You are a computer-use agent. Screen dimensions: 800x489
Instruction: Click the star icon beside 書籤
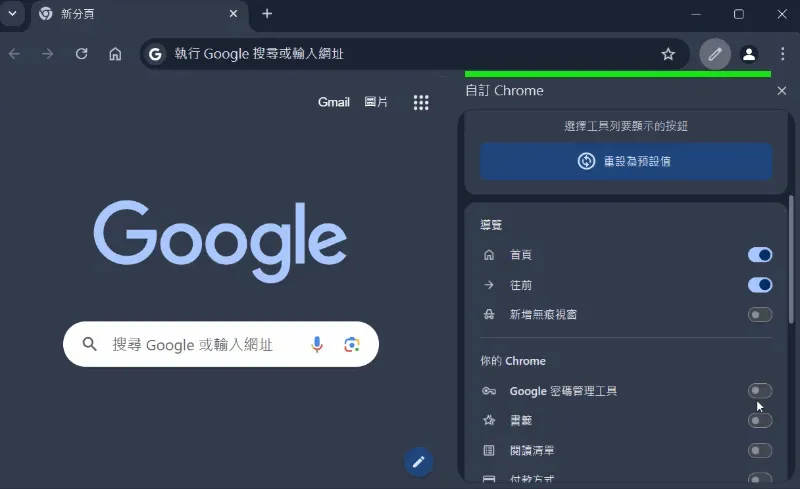[x=489, y=420]
